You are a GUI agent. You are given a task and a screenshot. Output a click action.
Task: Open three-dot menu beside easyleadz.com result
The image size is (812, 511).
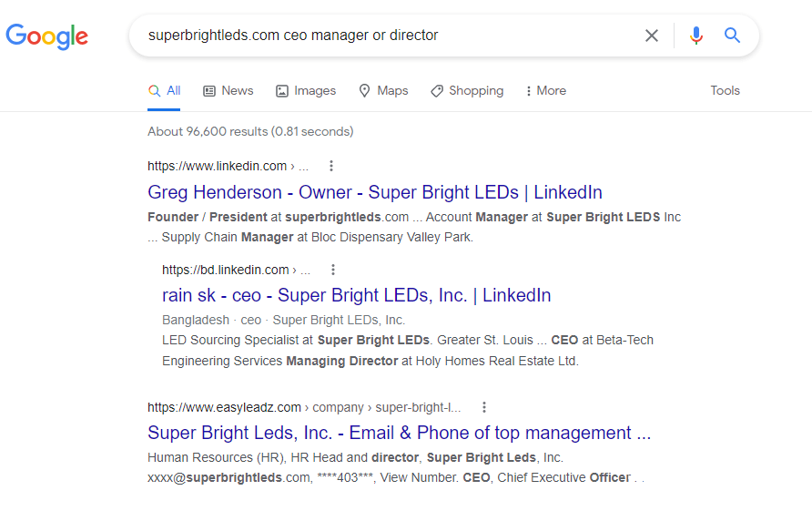(484, 407)
